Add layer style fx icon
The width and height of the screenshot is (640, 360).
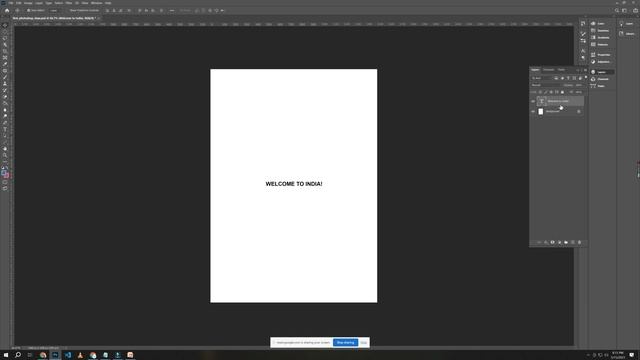(x=546, y=242)
